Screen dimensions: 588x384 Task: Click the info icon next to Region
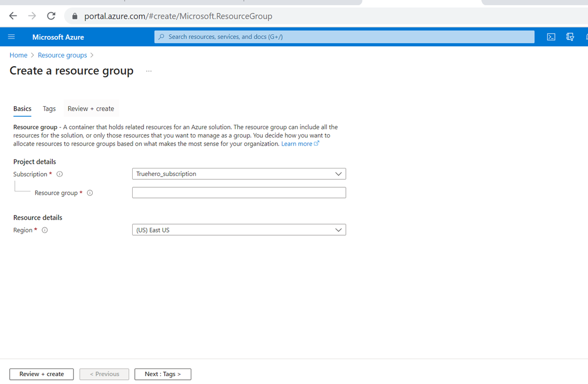click(45, 230)
